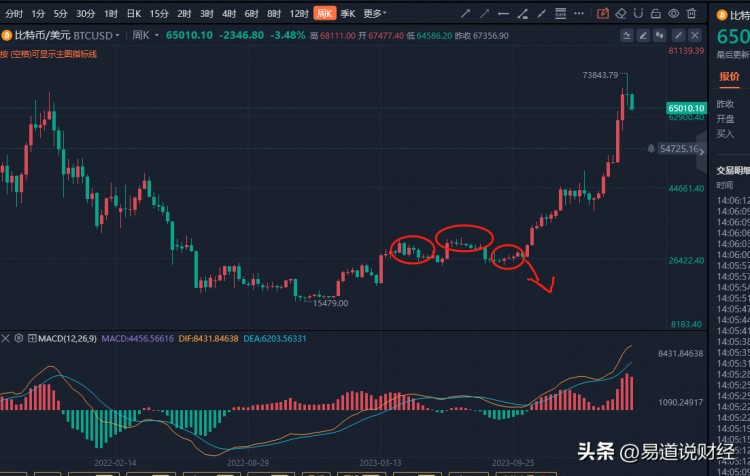
Task: Switch to the 季K timeframe
Action: pyautogui.click(x=348, y=14)
